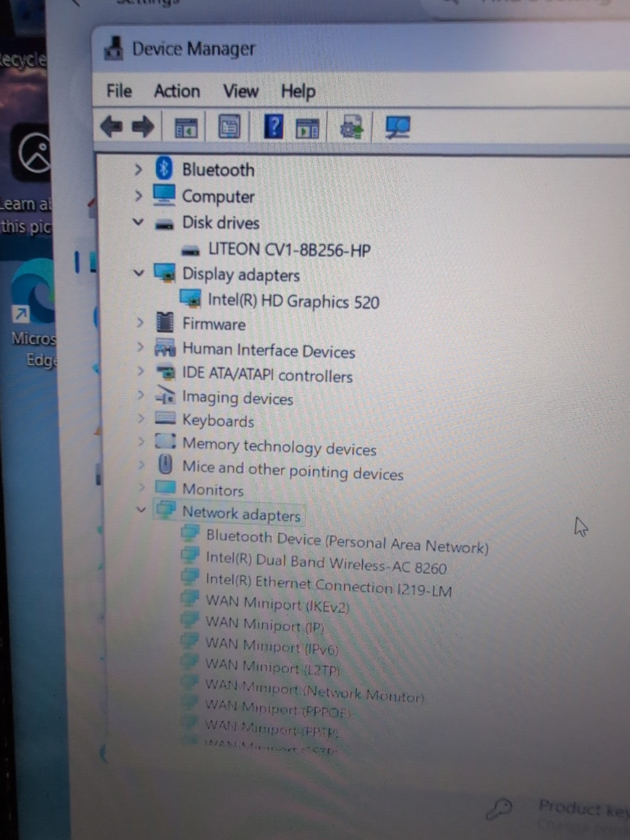Click the IDE ATA/ATAPI controllers icon
Screen dimensions: 630x840
(x=166, y=372)
